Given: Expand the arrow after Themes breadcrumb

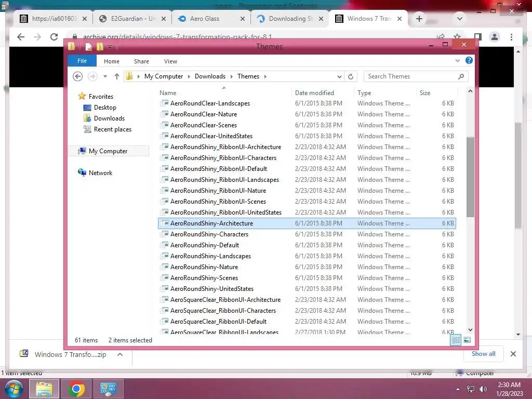Looking at the screenshot, I should (265, 77).
